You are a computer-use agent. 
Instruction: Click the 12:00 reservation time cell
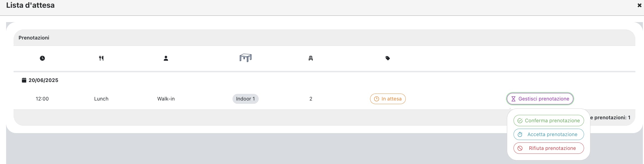pos(42,99)
